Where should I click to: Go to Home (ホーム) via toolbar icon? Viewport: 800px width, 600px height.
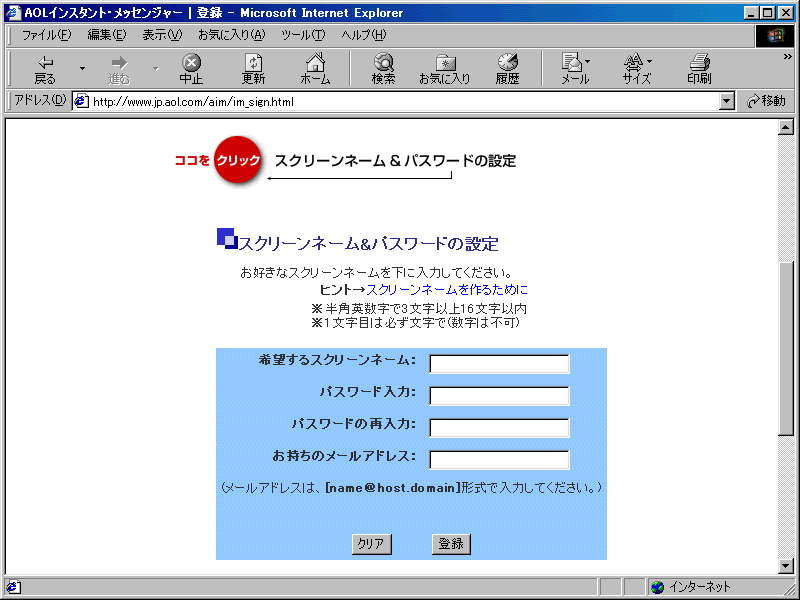pyautogui.click(x=315, y=69)
